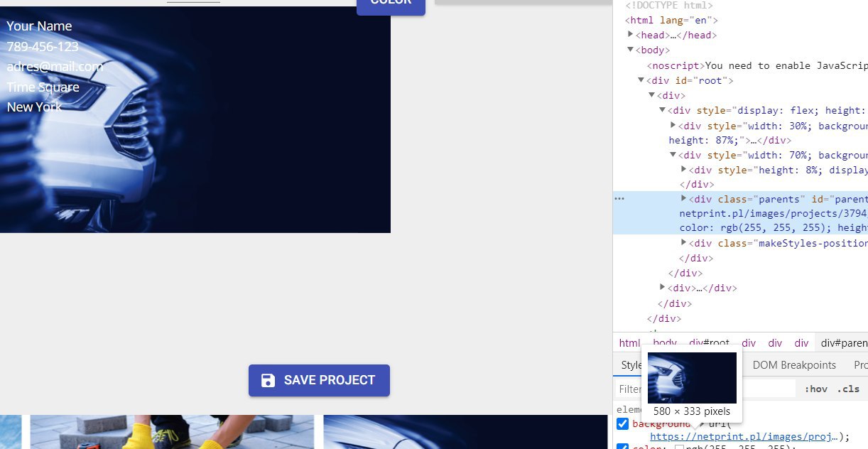Expand the height: 8% div node
This screenshot has width=868, height=449.
684,170
